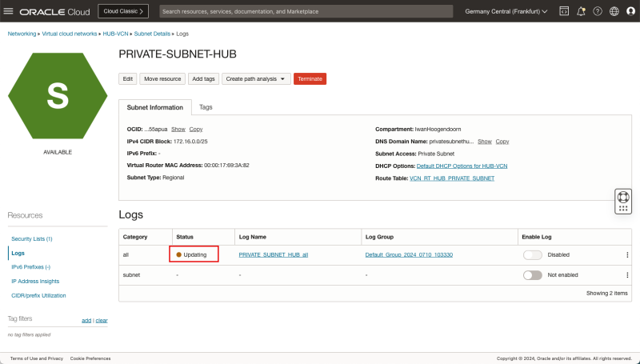Viewport: 640px width, 364px height.
Task: Expand the Create path analysis dropdown
Action: click(256, 79)
